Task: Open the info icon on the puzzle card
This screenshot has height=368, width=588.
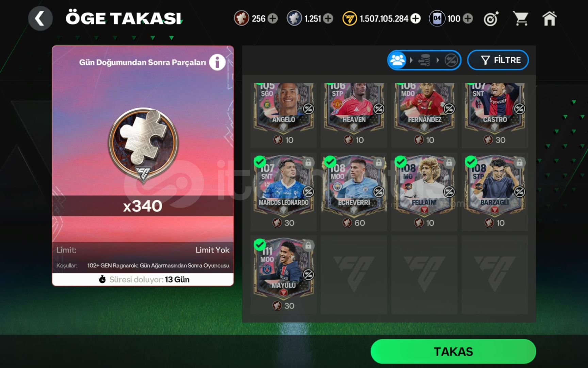Action: pyautogui.click(x=217, y=62)
